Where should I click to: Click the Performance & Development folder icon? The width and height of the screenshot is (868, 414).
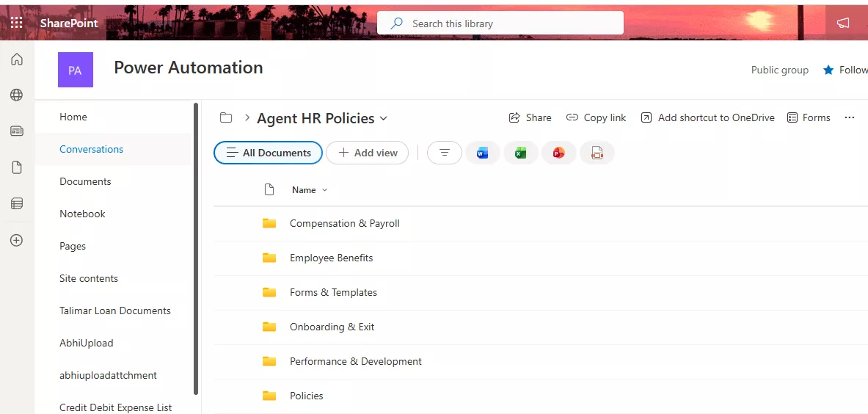coord(269,361)
